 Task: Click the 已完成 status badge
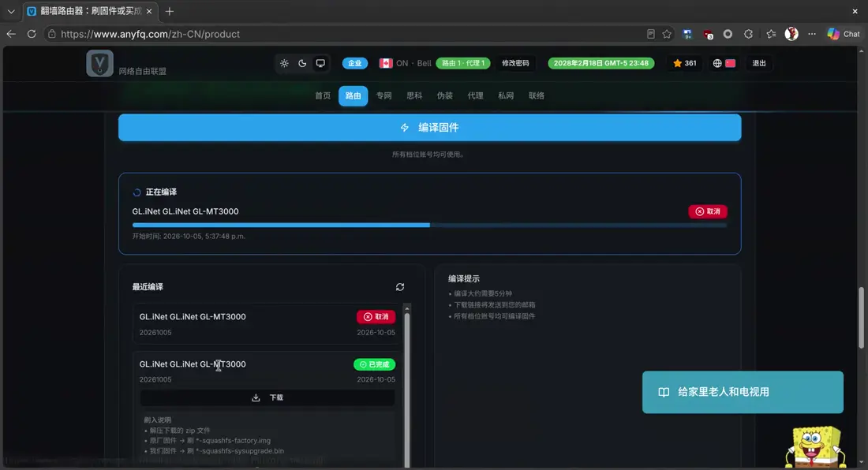tap(374, 364)
